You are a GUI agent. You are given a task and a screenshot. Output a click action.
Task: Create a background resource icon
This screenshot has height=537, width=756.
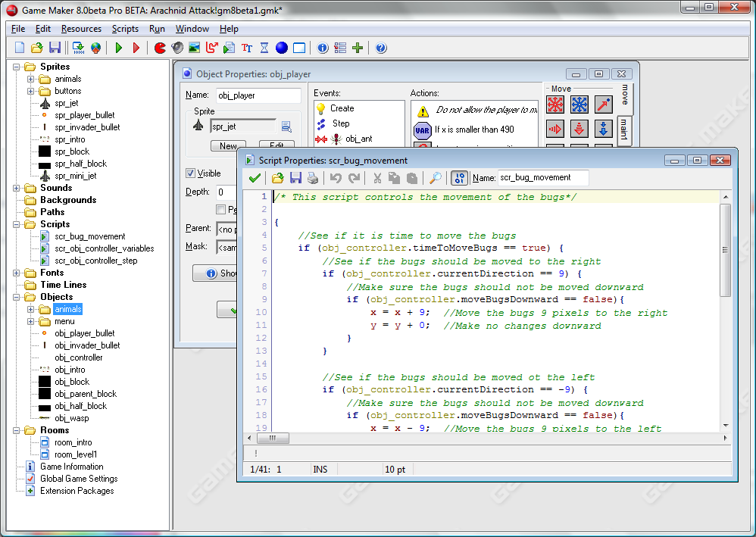pyautogui.click(x=195, y=48)
